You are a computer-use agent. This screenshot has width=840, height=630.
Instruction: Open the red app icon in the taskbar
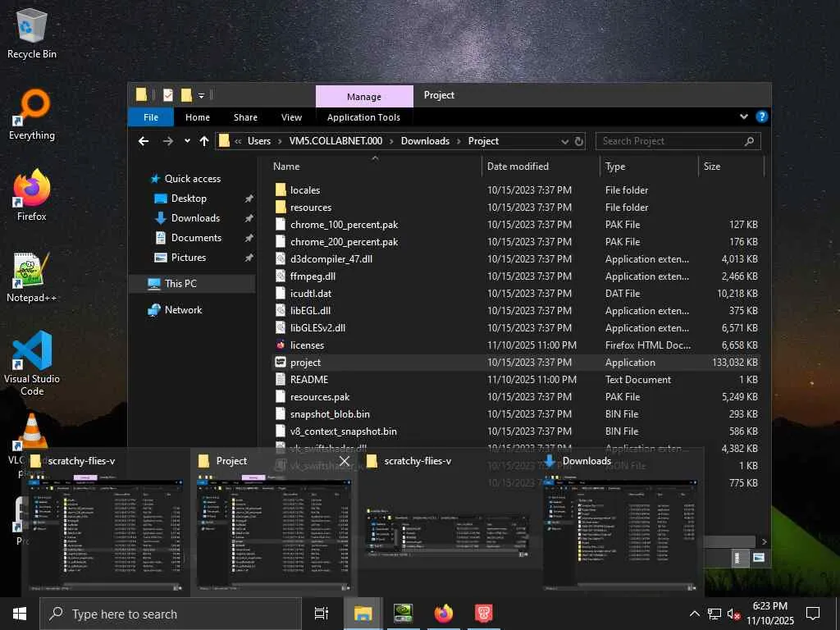point(483,614)
